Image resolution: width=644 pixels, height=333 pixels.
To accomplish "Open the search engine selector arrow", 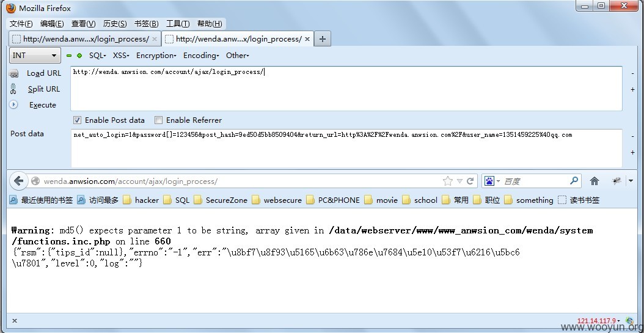I will click(498, 181).
